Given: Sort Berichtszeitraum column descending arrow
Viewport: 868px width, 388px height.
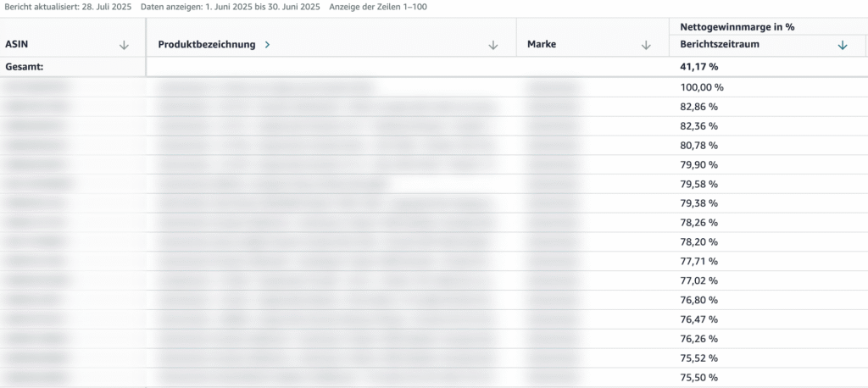Looking at the screenshot, I should pos(843,46).
